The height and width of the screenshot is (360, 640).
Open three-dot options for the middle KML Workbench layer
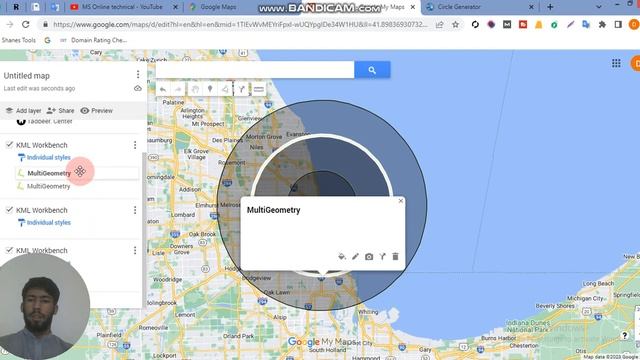tap(135, 210)
